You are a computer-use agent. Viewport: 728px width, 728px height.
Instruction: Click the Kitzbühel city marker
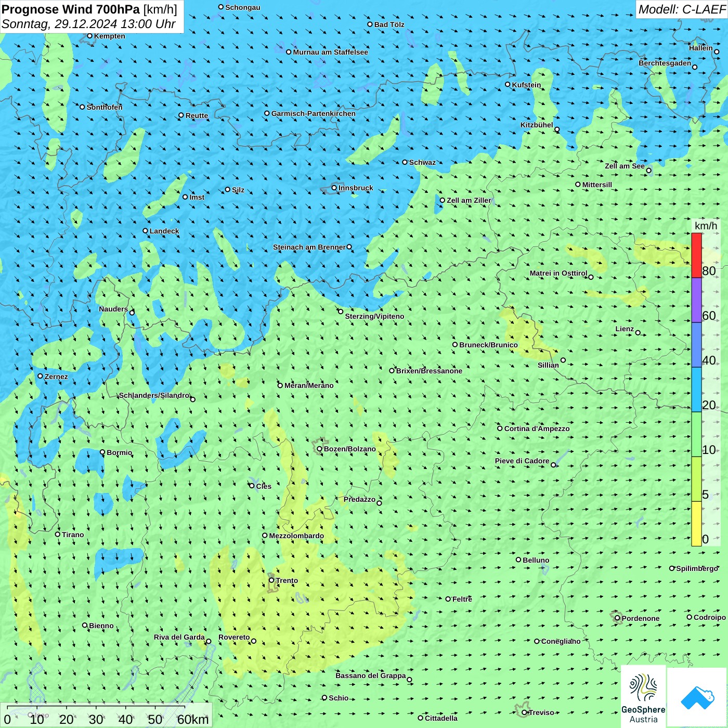coord(557,129)
